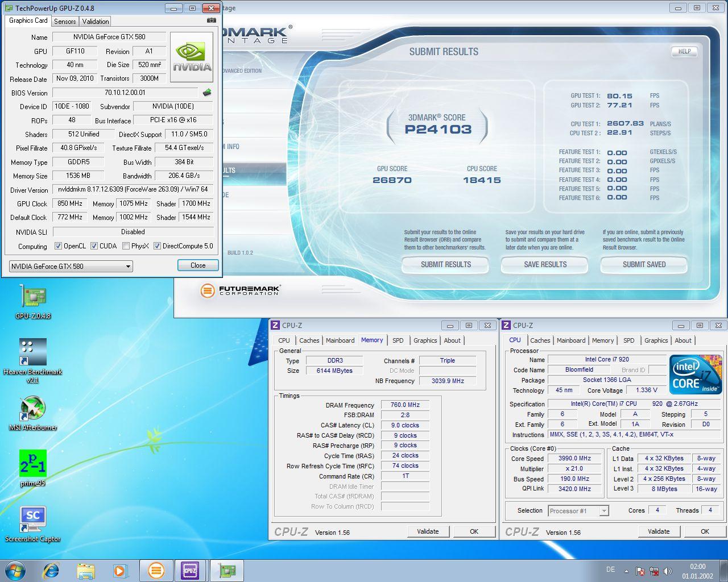The height and width of the screenshot is (582, 728).
Task: Open the Heaven Benchmark v2.1 desktop icon
Action: coord(33,361)
